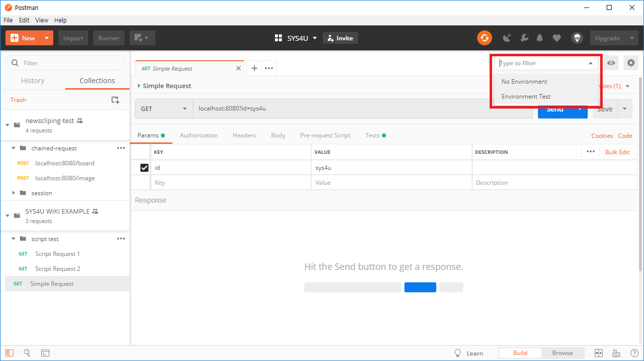The width and height of the screenshot is (644, 361).
Task: Expand the session folder
Action: point(13,193)
